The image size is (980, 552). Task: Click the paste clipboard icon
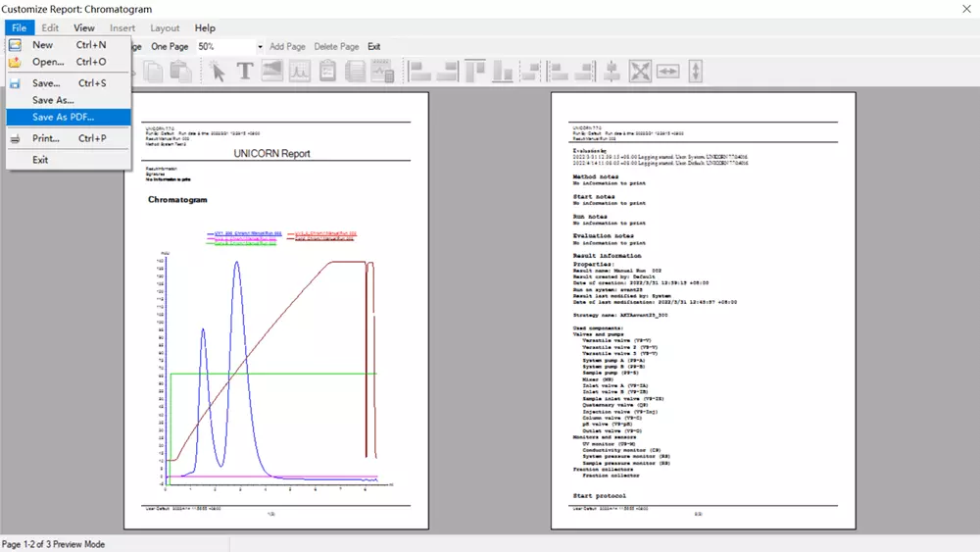tap(180, 72)
